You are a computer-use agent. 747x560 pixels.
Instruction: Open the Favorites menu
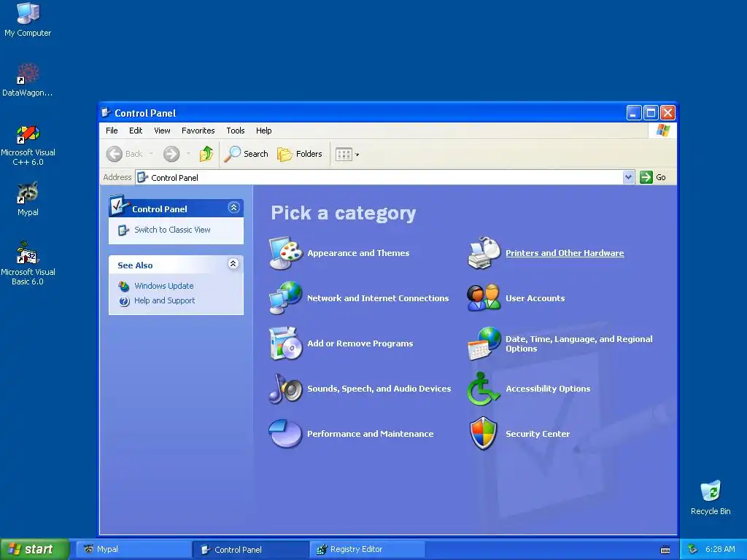point(198,131)
